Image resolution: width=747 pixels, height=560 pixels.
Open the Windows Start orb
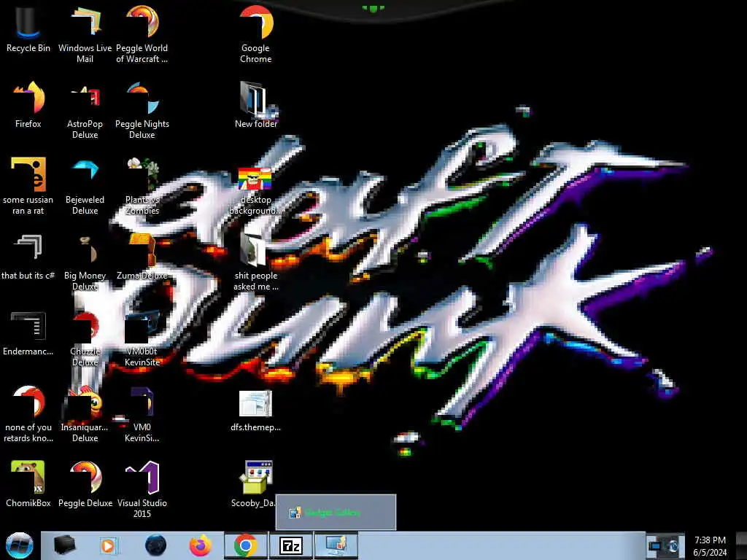tap(20, 545)
